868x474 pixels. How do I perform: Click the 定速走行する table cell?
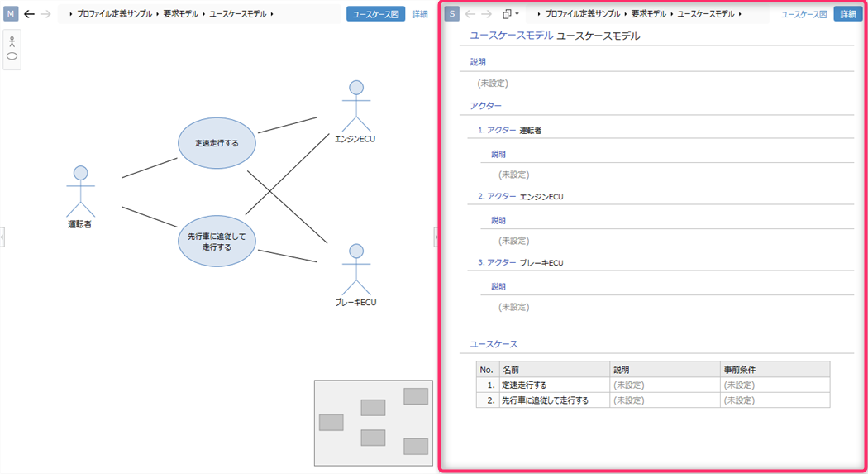point(554,385)
